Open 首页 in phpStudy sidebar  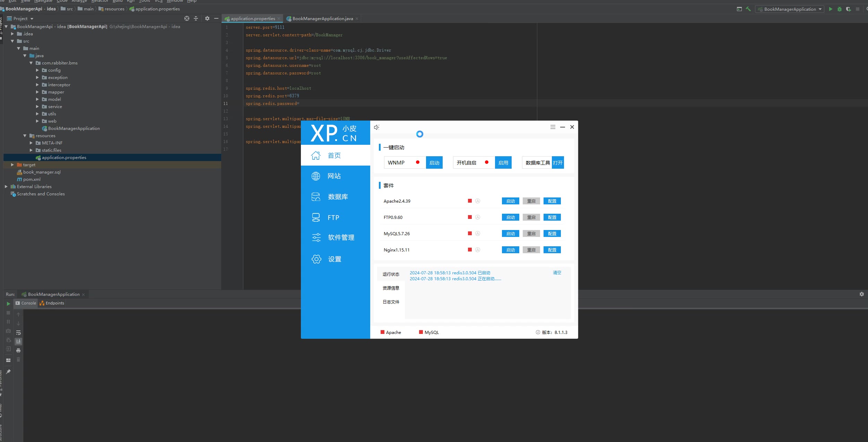click(x=336, y=156)
